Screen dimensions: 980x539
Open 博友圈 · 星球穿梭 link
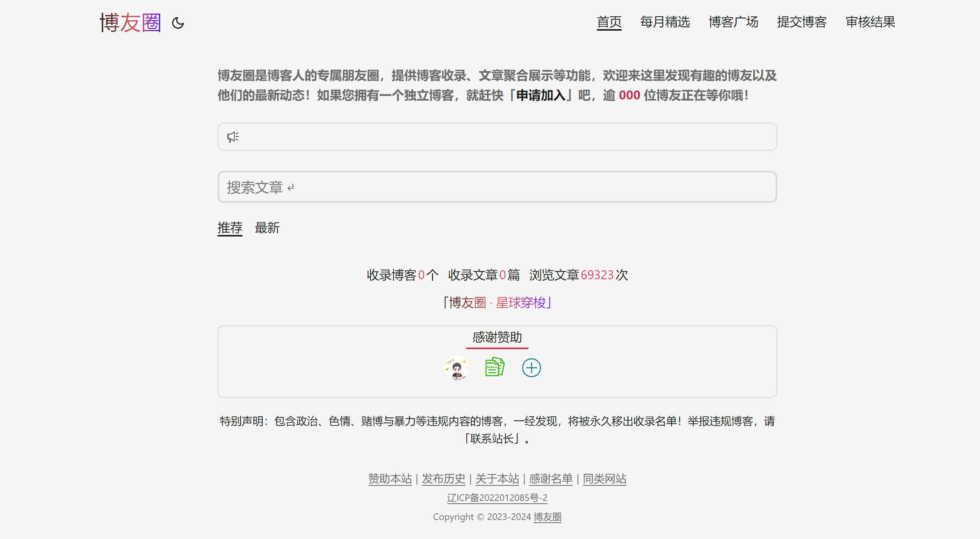(497, 303)
